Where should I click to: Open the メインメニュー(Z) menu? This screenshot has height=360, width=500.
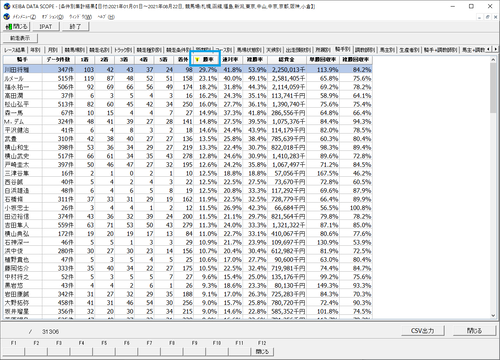click(24, 17)
